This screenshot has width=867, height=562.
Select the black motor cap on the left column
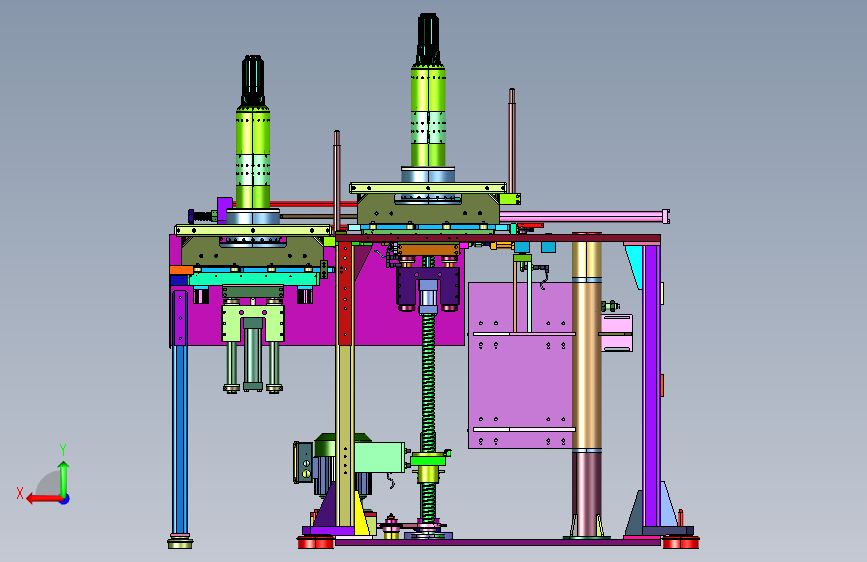(x=253, y=80)
